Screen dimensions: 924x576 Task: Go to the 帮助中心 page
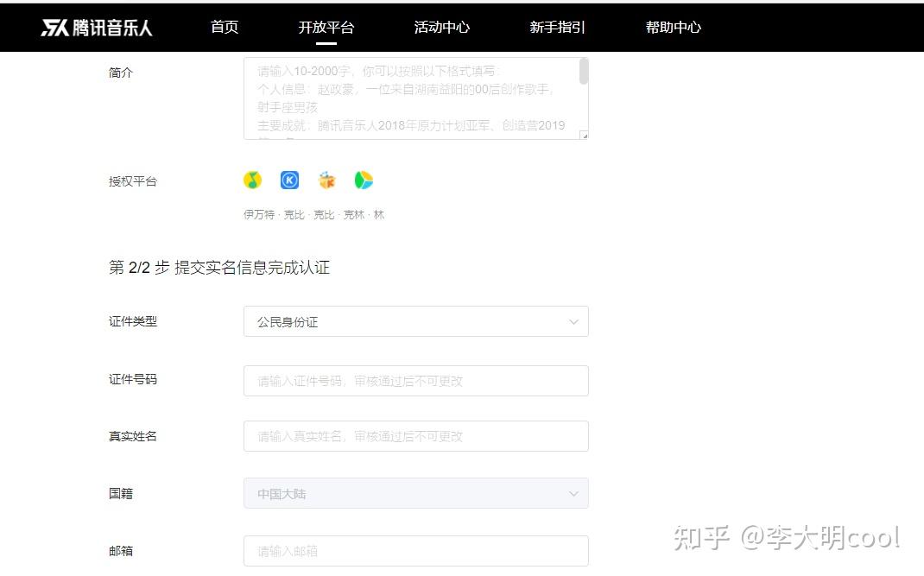click(673, 27)
